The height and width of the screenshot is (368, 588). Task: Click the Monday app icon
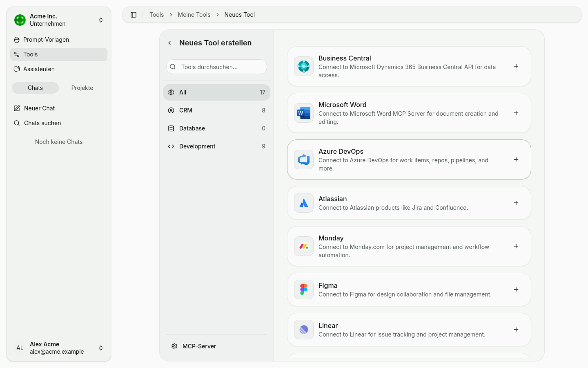coord(304,246)
